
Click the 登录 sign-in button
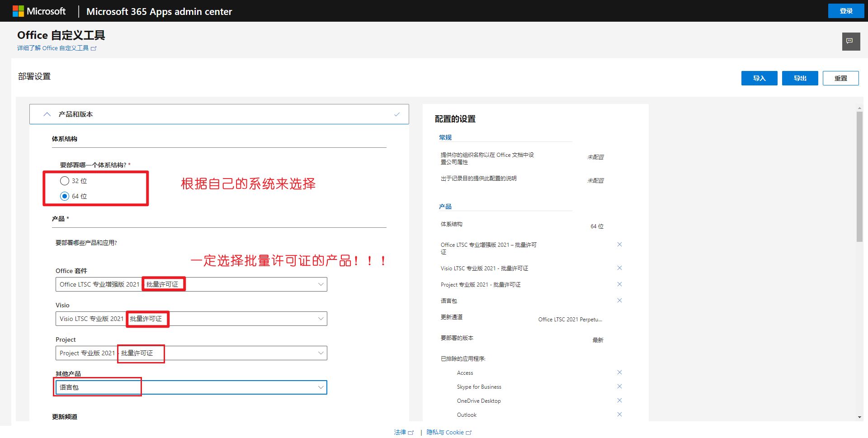click(846, 11)
